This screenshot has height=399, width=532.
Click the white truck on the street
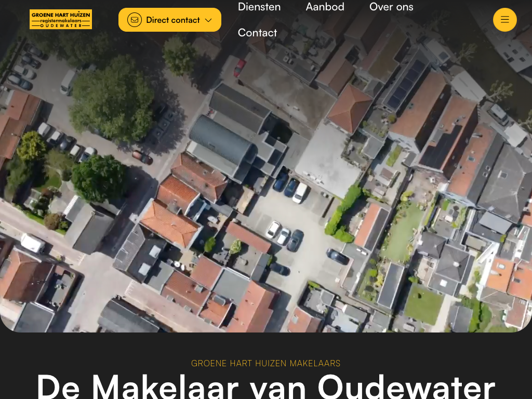click(33, 243)
